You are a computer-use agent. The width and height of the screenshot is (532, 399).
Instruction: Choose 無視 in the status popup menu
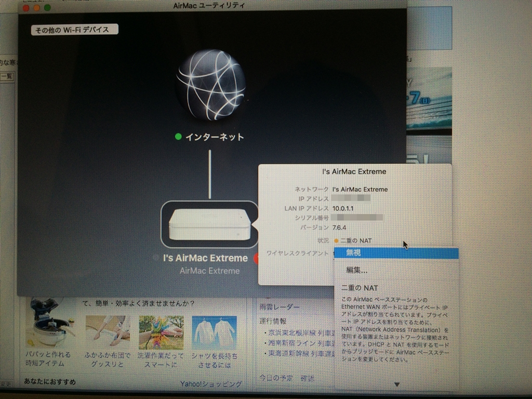(x=396, y=253)
